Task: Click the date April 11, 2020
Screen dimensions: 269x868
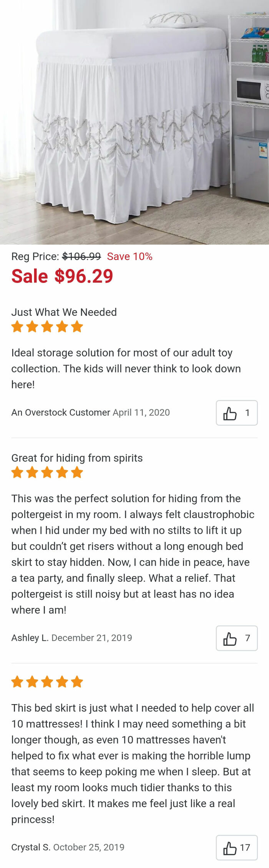Action: [x=141, y=413]
